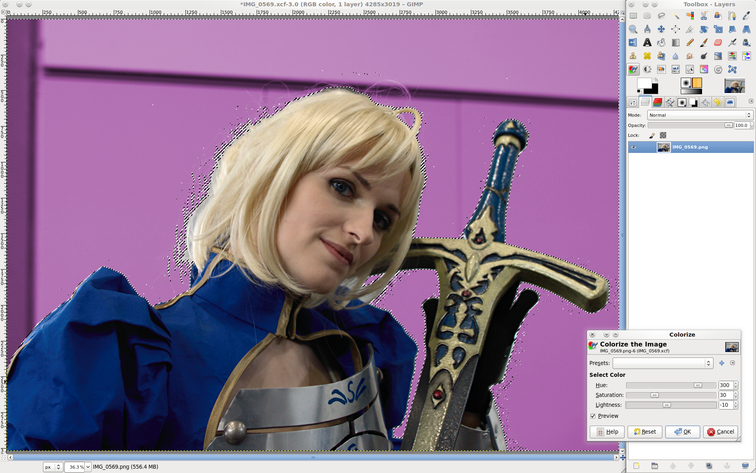
Task: Click Reset in the Colorize dialog
Action: 645,432
